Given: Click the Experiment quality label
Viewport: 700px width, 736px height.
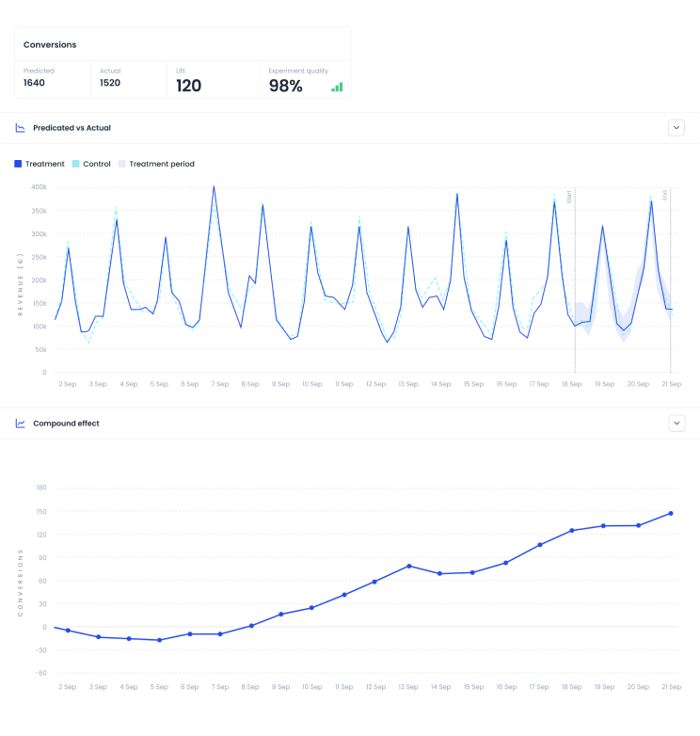Looking at the screenshot, I should pyautogui.click(x=298, y=71).
